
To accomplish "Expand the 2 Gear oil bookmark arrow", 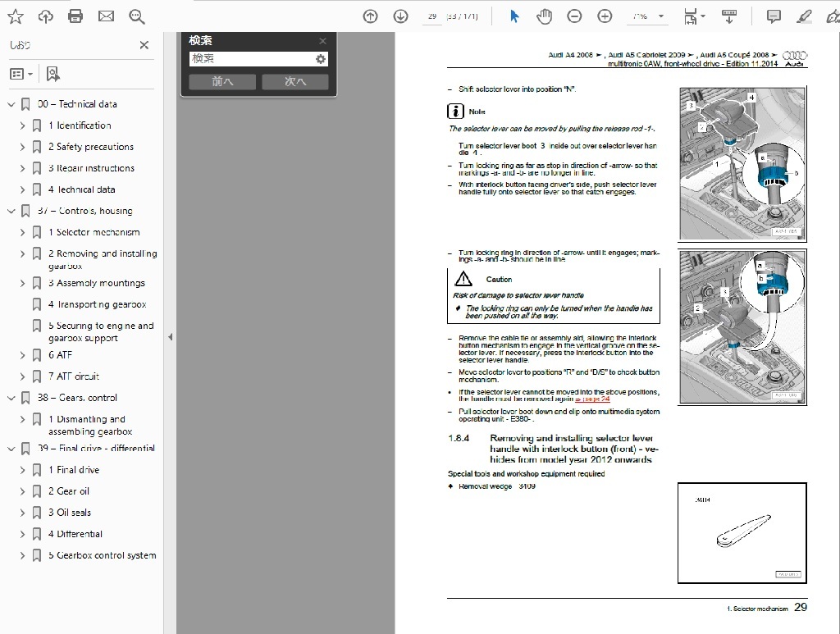I will 22,491.
